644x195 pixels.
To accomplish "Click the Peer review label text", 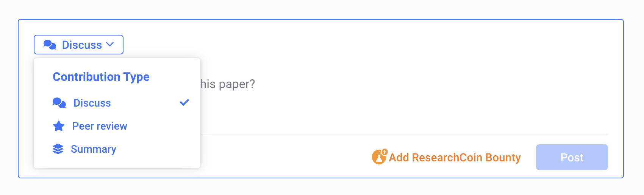I will (x=100, y=126).
